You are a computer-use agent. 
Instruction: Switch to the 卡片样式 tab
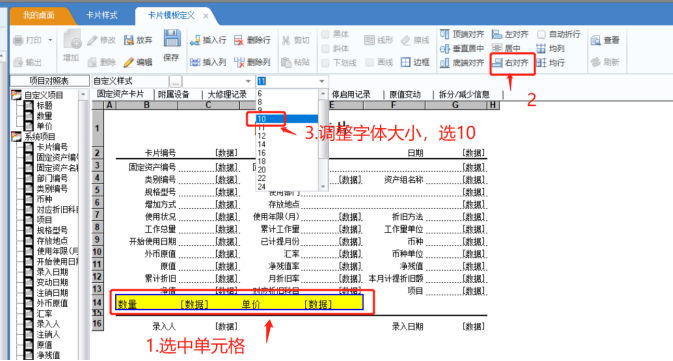click(102, 15)
